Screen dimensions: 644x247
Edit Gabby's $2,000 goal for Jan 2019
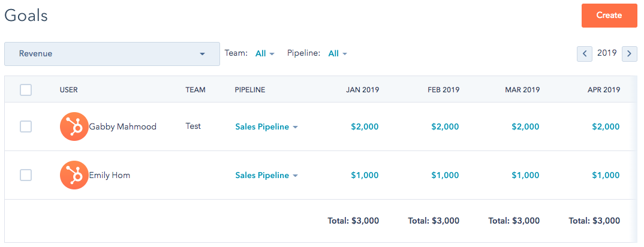364,126
